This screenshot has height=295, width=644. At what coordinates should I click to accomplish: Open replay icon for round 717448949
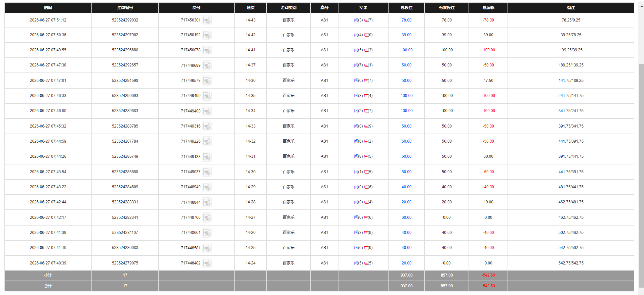207,187
